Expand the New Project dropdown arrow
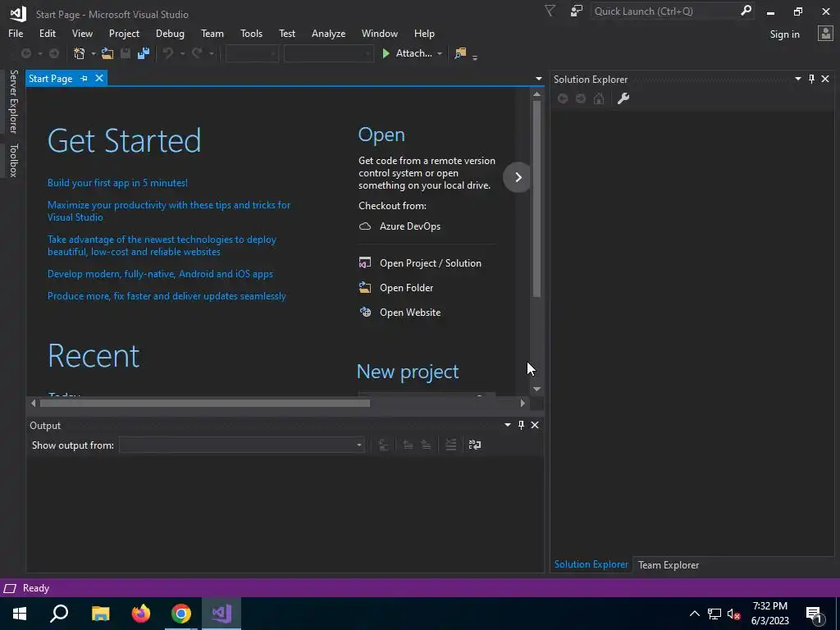Viewport: 840px width, 630px height. [x=94, y=53]
